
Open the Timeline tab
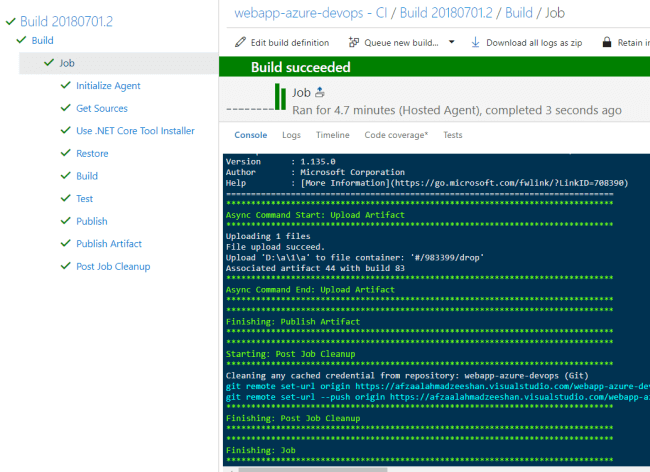[333, 135]
